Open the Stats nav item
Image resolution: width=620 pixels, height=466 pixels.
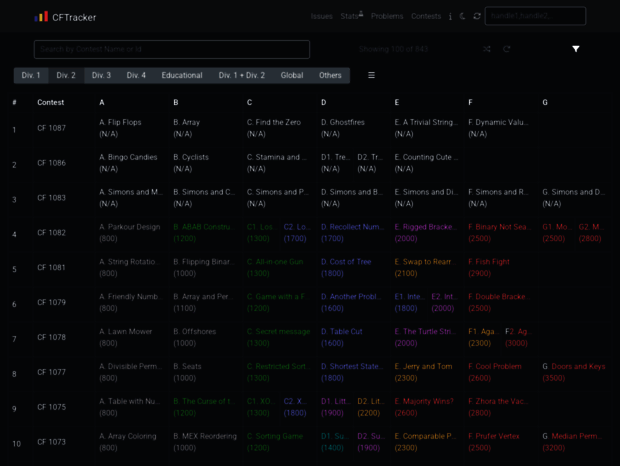[352, 16]
